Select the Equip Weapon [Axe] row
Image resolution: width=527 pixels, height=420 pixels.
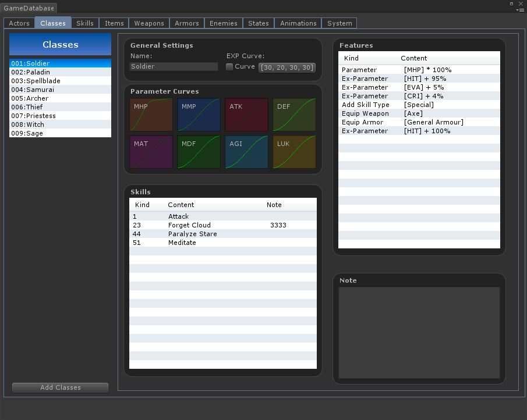[419, 113]
